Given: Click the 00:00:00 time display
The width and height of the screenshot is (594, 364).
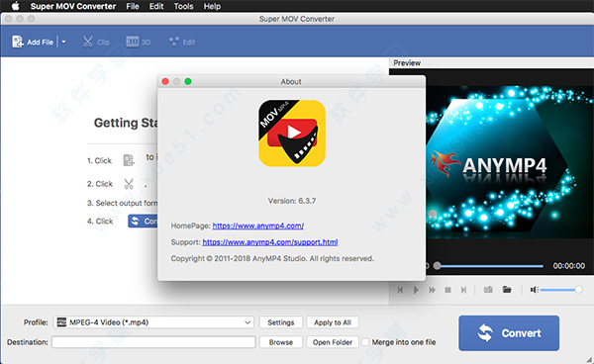Looking at the screenshot, I should [568, 266].
